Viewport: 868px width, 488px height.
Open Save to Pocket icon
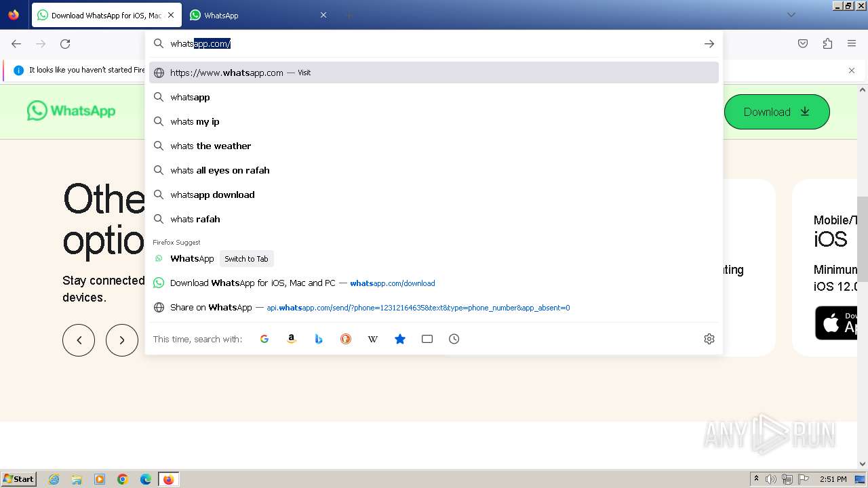(x=803, y=43)
